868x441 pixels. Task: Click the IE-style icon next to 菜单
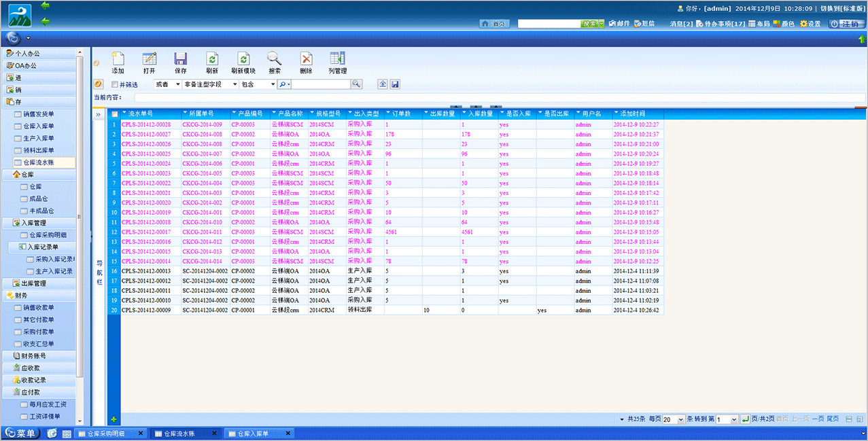[52, 434]
